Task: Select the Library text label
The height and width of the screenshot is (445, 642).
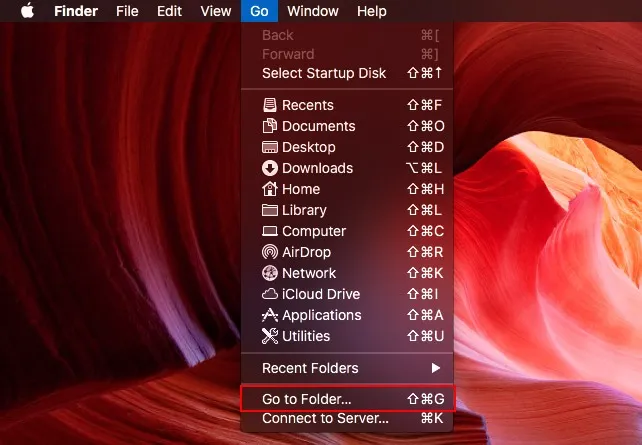Action: [x=304, y=210]
